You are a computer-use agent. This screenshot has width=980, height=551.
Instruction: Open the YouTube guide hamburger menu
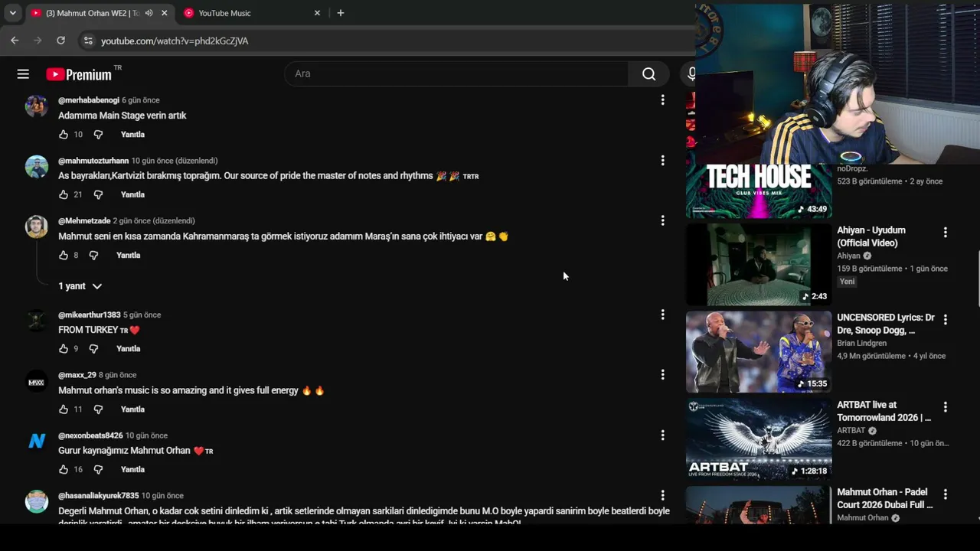click(23, 74)
